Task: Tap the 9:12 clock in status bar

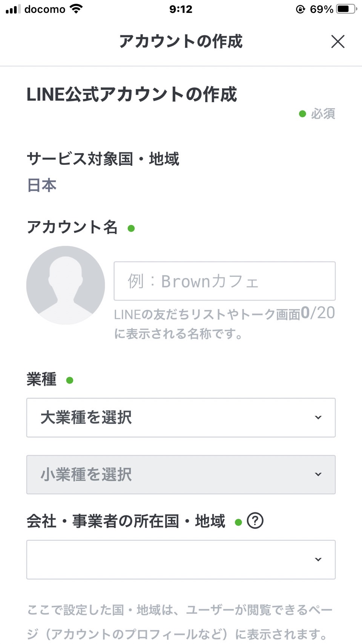Action: pyautogui.click(x=181, y=9)
